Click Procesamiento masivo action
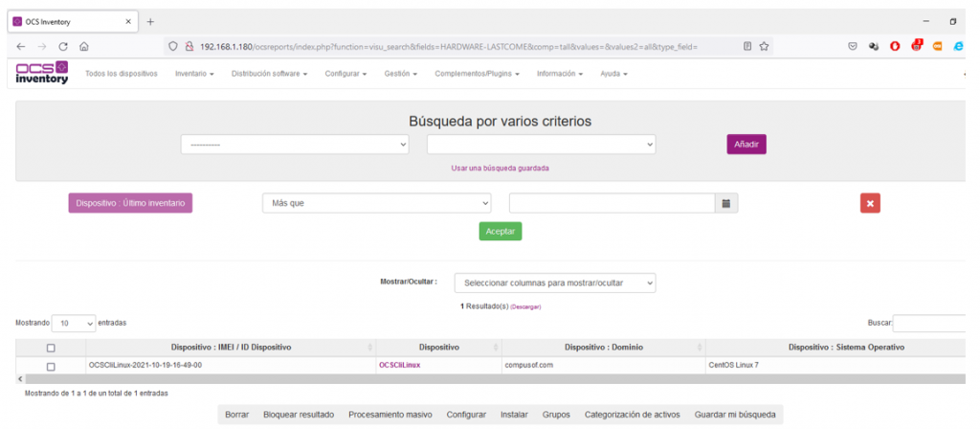 point(390,415)
